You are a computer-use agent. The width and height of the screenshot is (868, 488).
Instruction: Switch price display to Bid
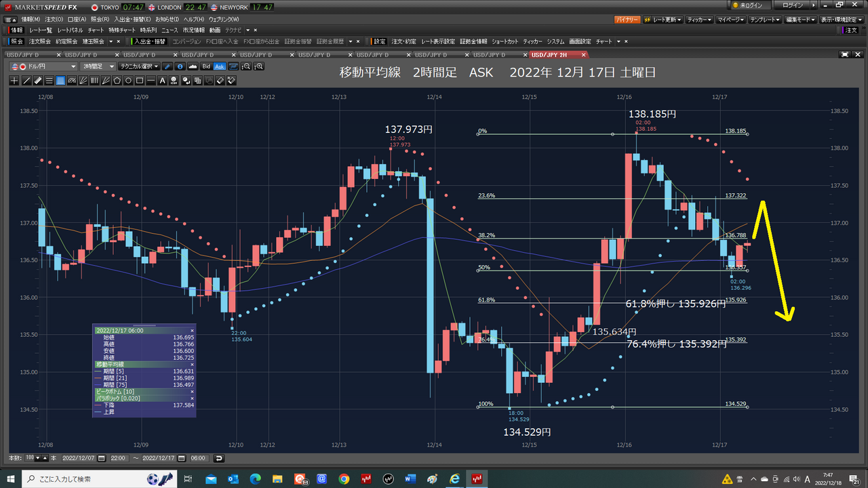pos(206,66)
